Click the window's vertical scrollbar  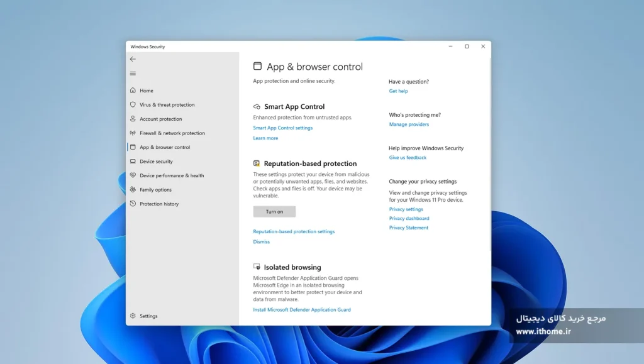pyautogui.click(x=489, y=154)
